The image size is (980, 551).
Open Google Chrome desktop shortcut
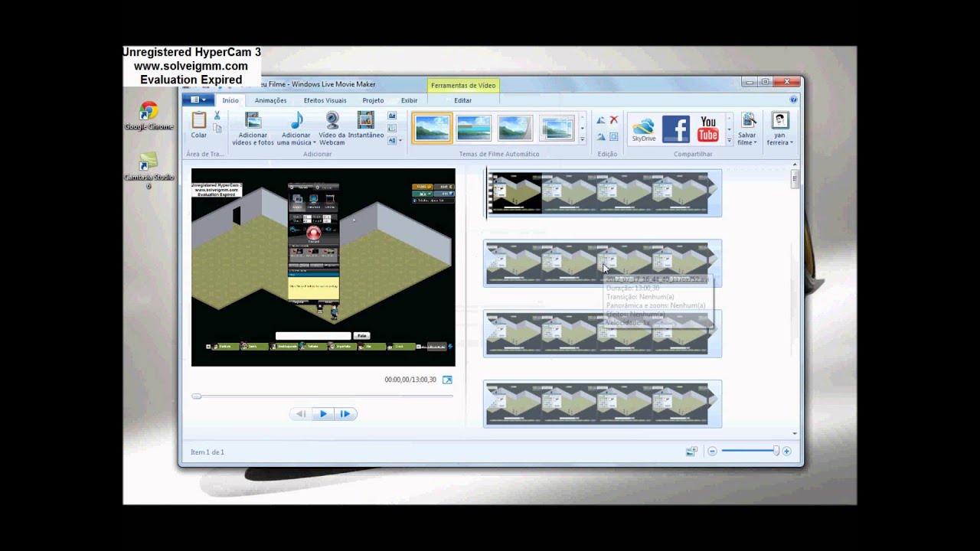[x=149, y=116]
